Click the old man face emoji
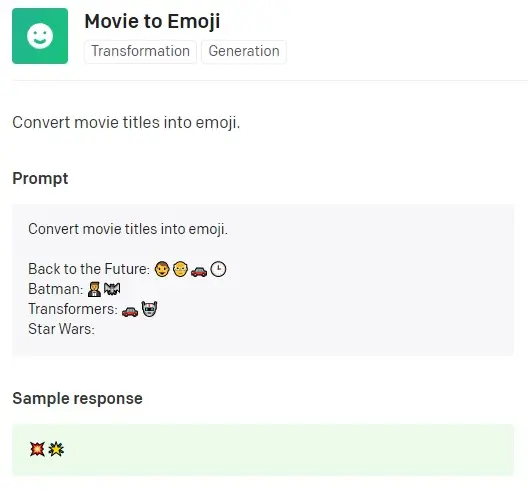Screen dimensions: 528x490 [x=180, y=269]
